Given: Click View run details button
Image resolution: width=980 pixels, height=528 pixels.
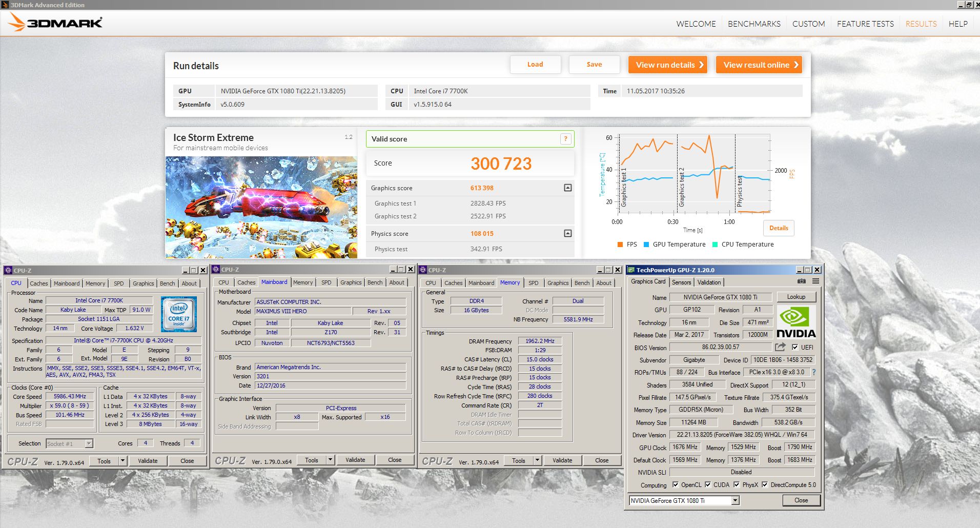Looking at the screenshot, I should point(668,65).
